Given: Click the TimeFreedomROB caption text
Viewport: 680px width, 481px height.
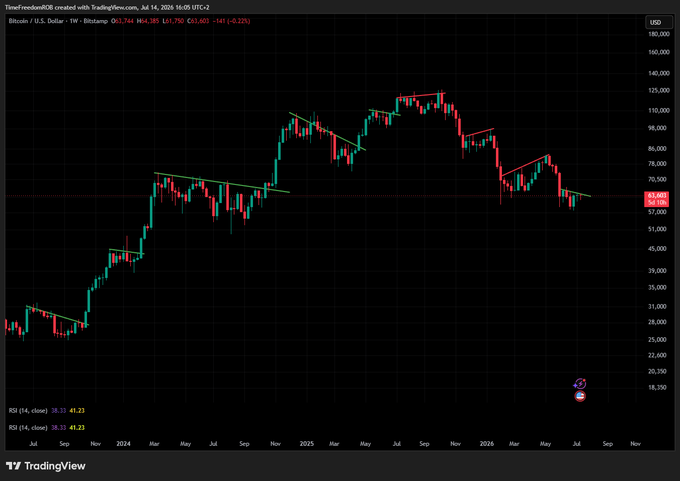Looking at the screenshot, I should (x=107, y=7).
